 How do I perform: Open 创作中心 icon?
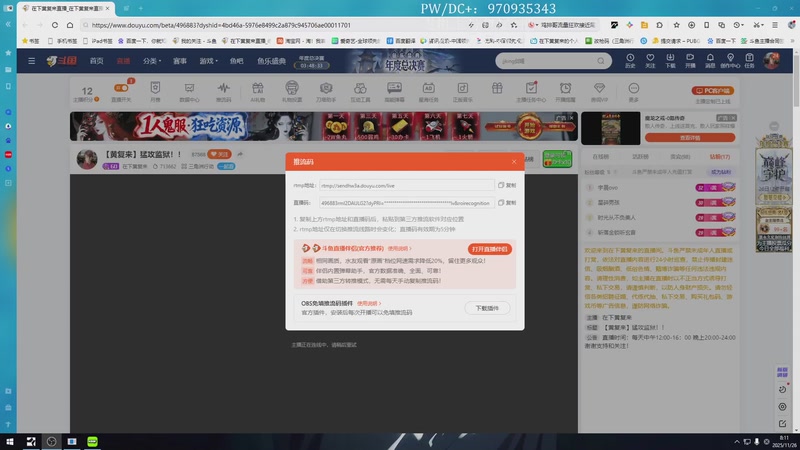pyautogui.click(x=730, y=61)
